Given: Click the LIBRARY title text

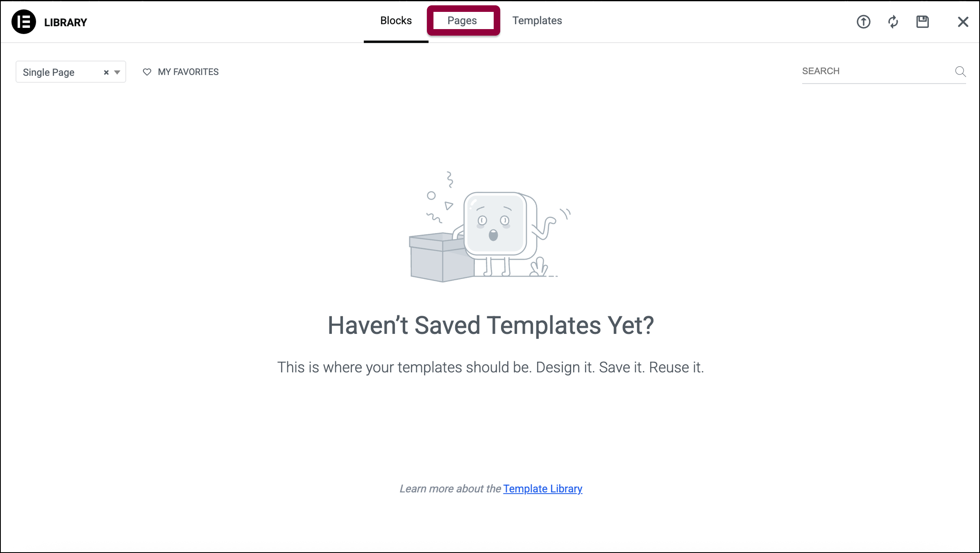Looking at the screenshot, I should [x=66, y=23].
